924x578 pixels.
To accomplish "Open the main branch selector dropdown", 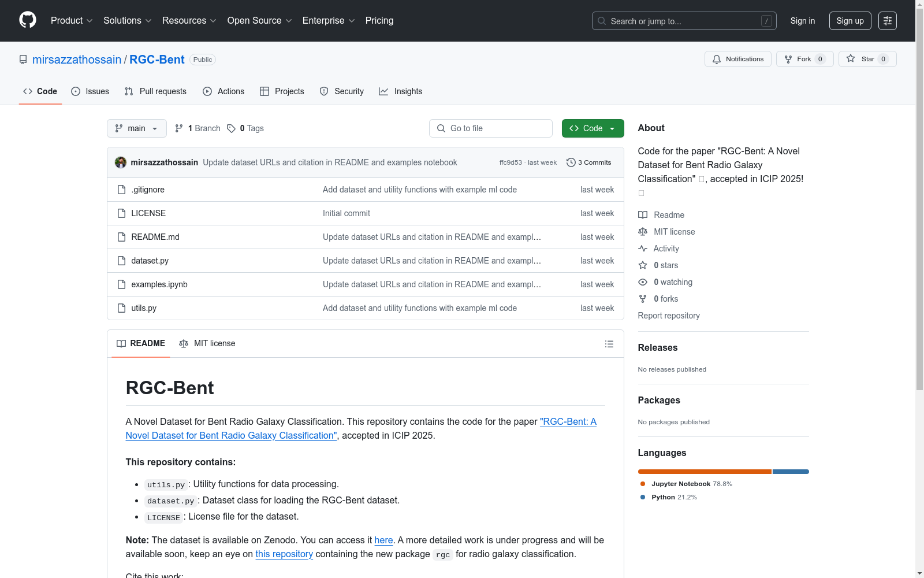I will tap(137, 128).
